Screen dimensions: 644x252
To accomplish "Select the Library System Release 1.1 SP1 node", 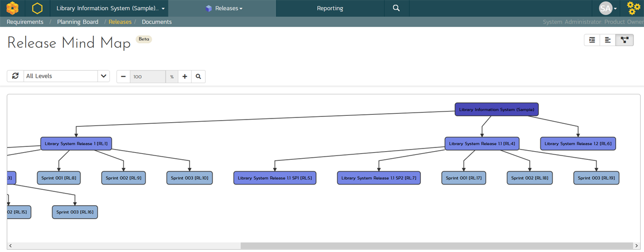I will (x=274, y=178).
